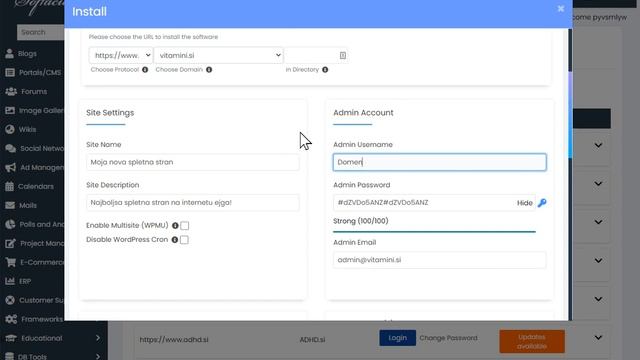Open the Forums category icon

coord(11,91)
